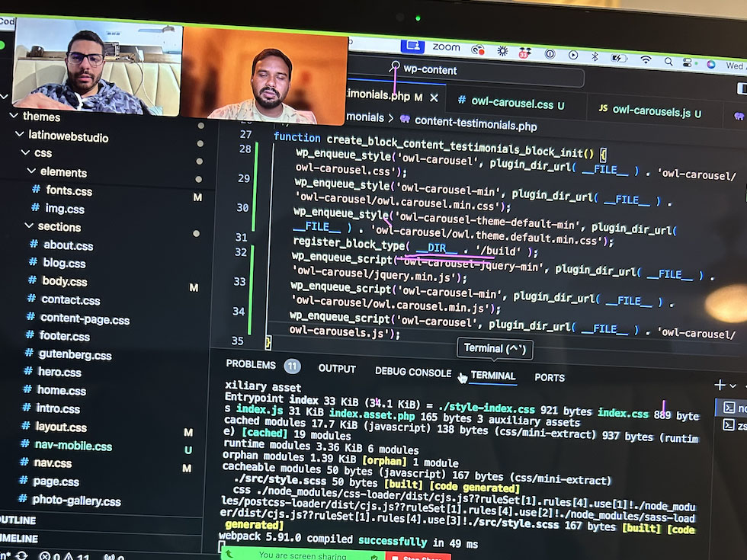The width and height of the screenshot is (747, 560).
Task: Open nav-mobile.css file
Action: (73, 445)
